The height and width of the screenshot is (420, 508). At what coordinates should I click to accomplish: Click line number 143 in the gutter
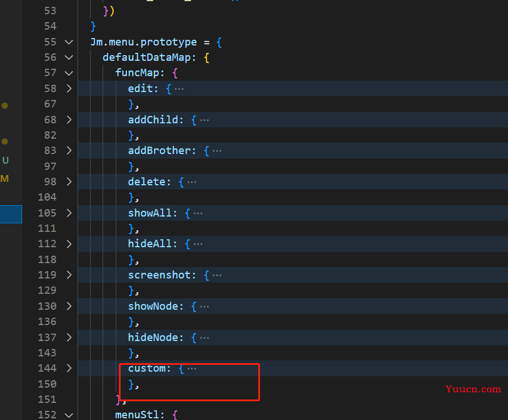47,353
